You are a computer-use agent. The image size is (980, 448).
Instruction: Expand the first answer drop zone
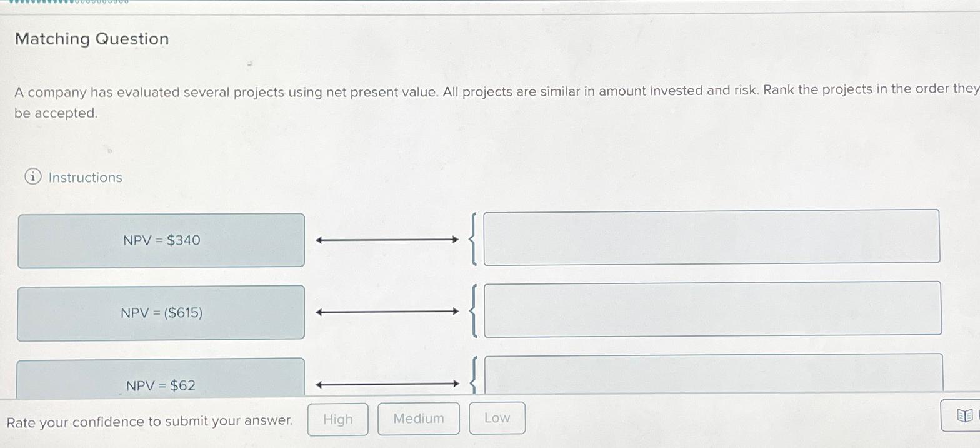711,238
